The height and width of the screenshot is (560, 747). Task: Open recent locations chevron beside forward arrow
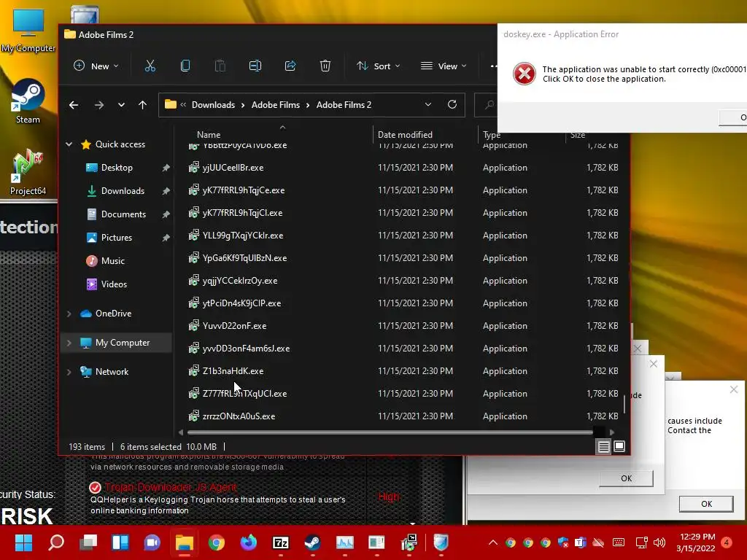(122, 105)
